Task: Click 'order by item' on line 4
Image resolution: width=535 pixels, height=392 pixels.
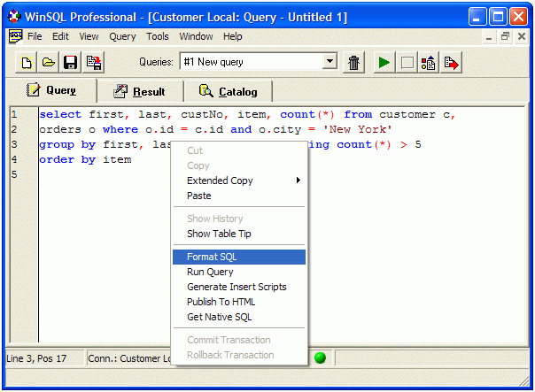Action: (x=85, y=159)
